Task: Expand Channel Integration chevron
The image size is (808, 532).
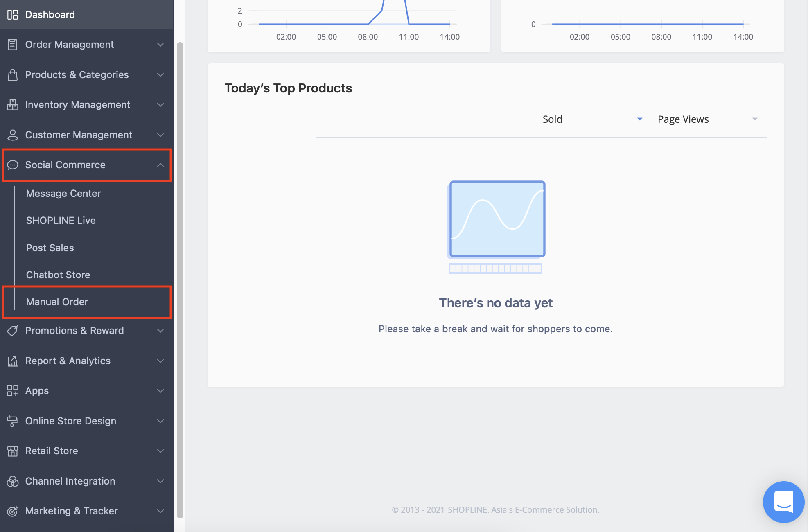Action: [x=160, y=481]
